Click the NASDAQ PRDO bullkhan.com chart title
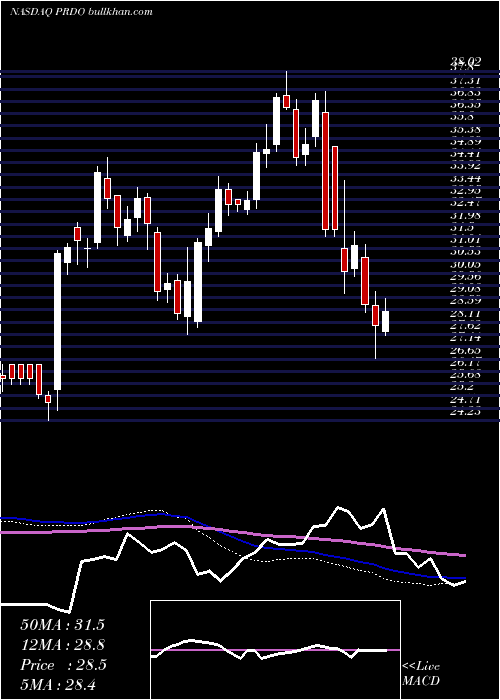 (x=81, y=12)
